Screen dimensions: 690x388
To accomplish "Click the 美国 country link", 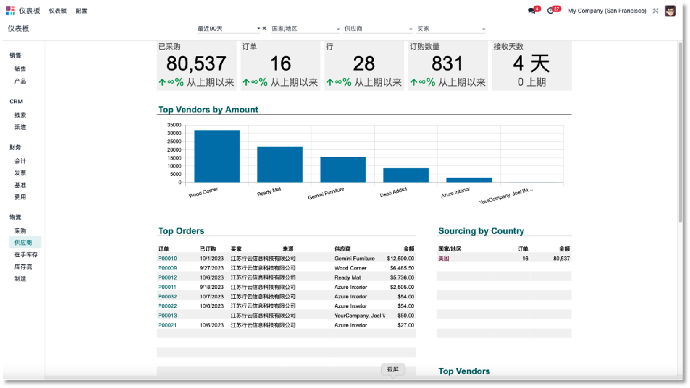I will tap(444, 259).
